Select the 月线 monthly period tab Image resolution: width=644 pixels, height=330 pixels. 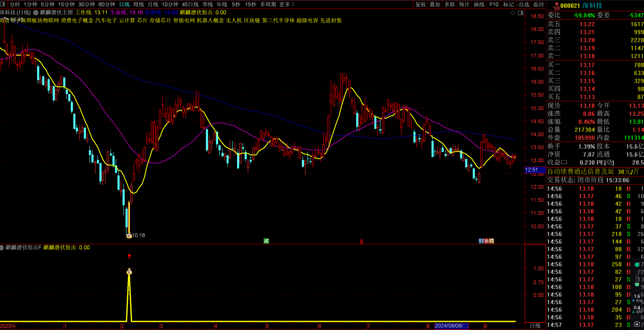pos(153,4)
